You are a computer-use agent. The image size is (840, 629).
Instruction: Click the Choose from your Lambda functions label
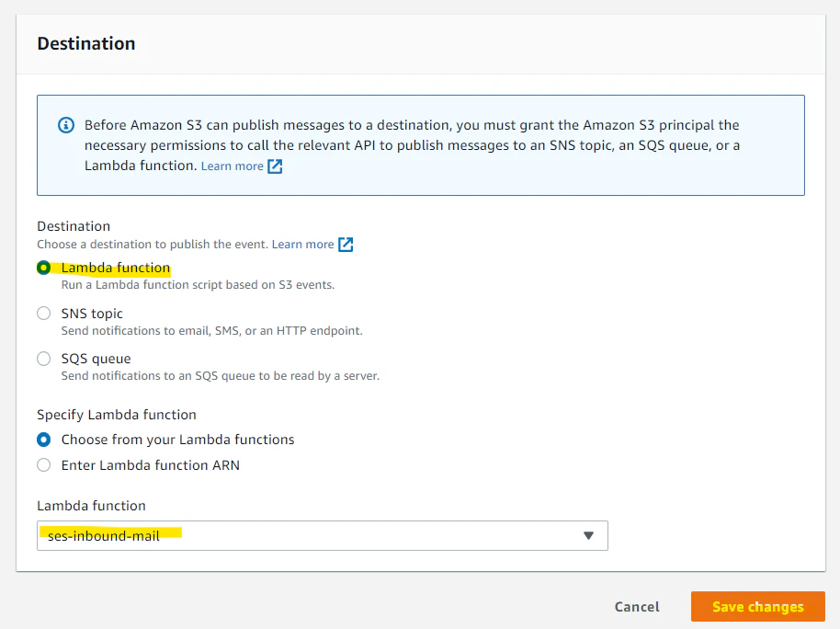pos(177,440)
